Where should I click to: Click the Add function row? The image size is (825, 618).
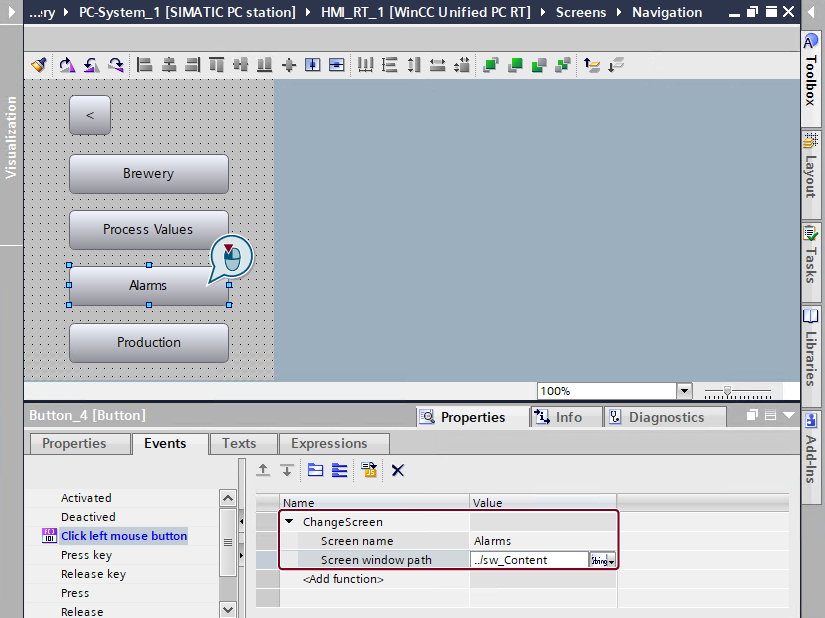[343, 579]
